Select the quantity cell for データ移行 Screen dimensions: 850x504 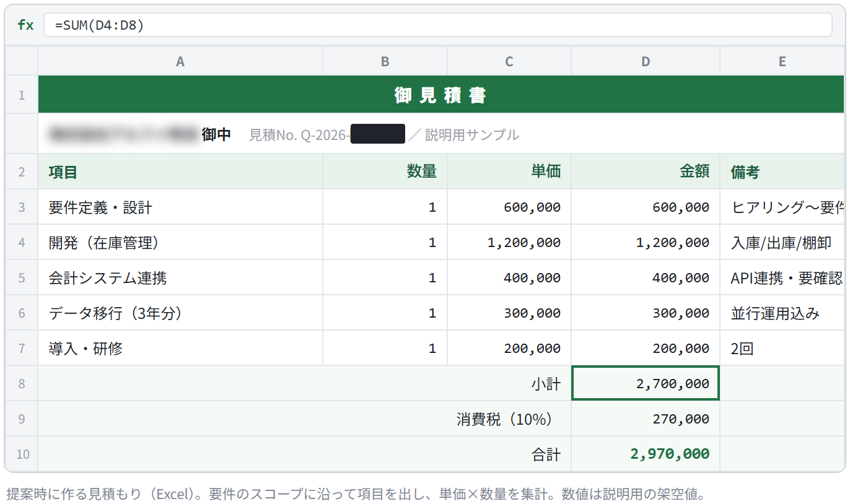tap(385, 313)
